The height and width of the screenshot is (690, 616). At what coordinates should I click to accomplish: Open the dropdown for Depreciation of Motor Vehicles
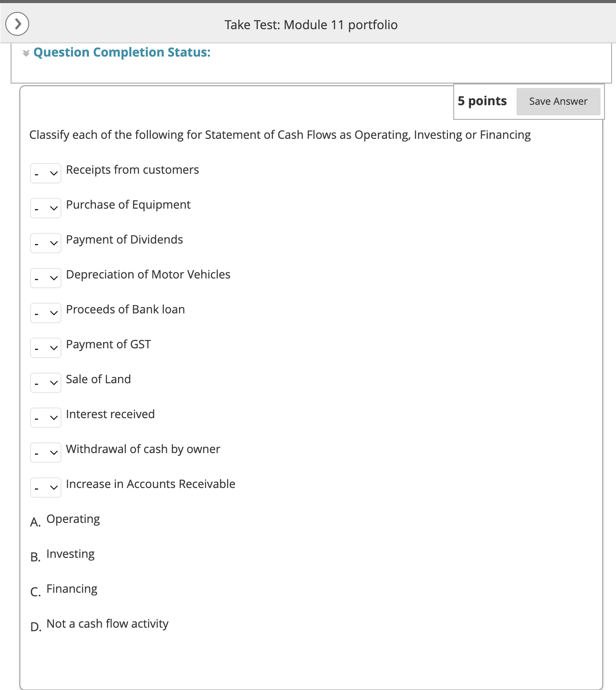tap(46, 278)
